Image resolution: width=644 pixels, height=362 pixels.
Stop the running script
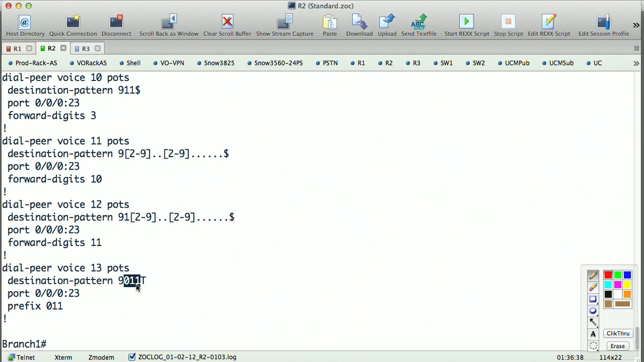pos(508,26)
